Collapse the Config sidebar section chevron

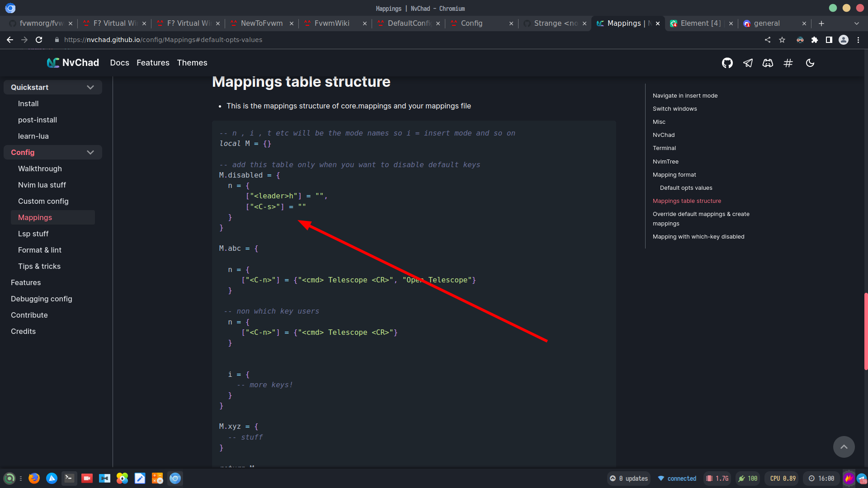pyautogui.click(x=90, y=152)
